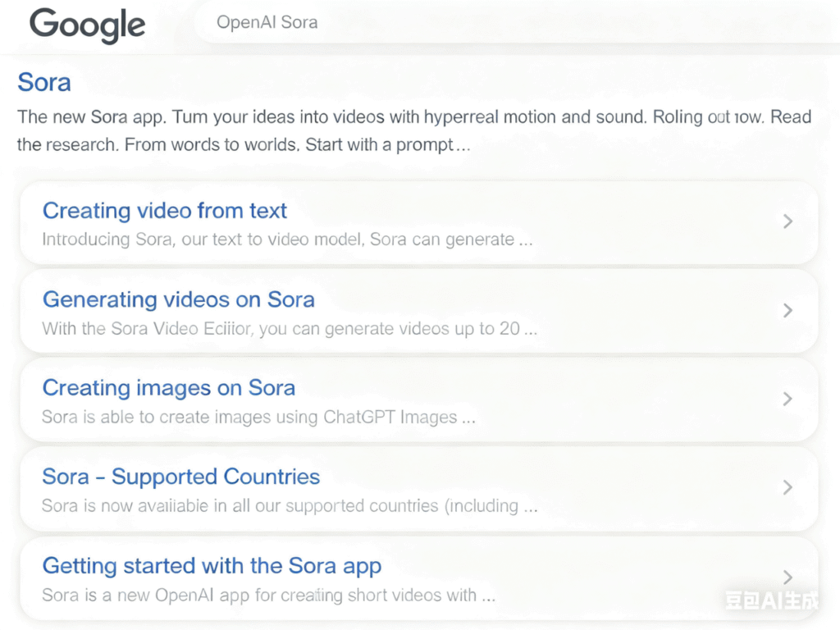Click the 豆包AI生成 watermark
Image resolution: width=840 pixels, height=630 pixels.
[771, 600]
